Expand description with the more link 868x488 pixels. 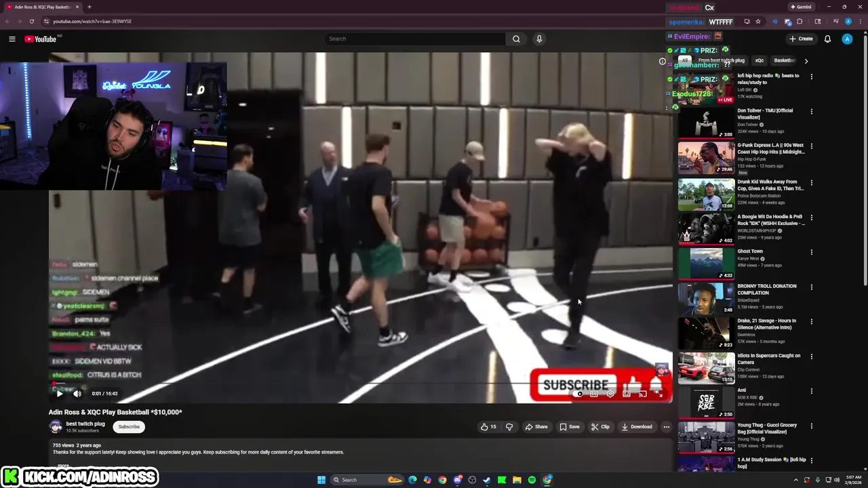pyautogui.click(x=63, y=466)
